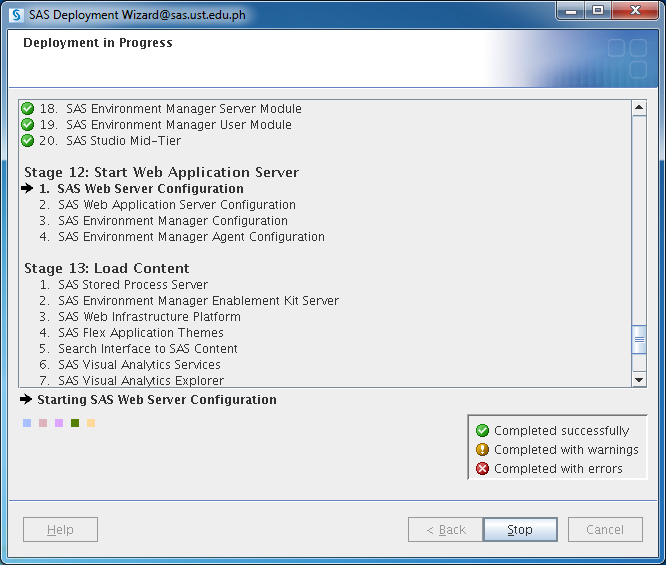Select SAS Web Application Server Configuration item

tap(176, 205)
